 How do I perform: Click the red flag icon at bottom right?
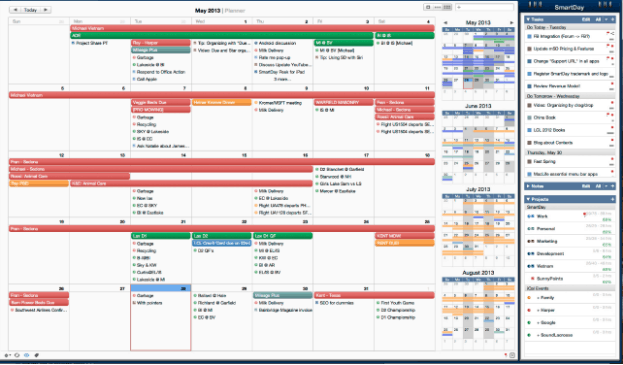(505, 355)
